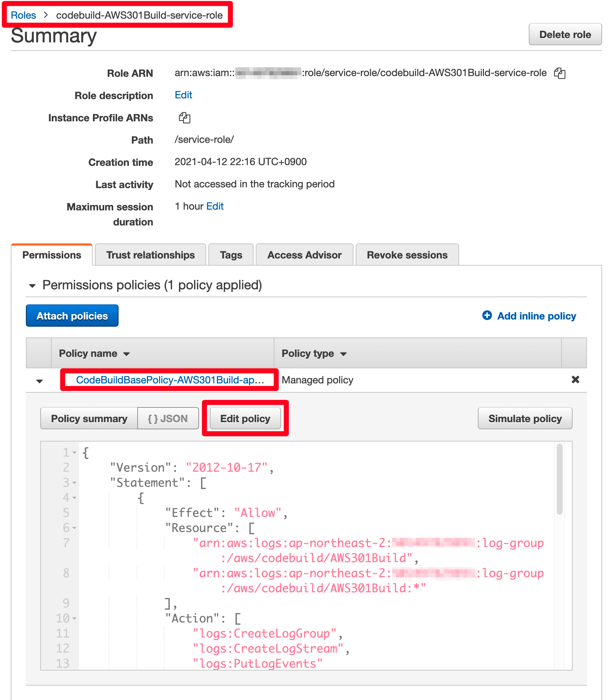Switch to the Policy summary view
610x700 pixels.
pyautogui.click(x=89, y=419)
